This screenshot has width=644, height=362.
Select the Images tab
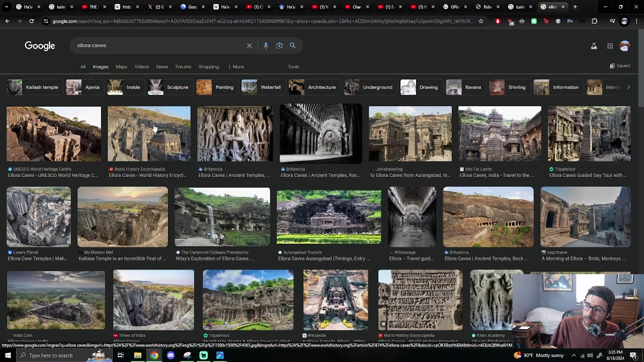101,66
